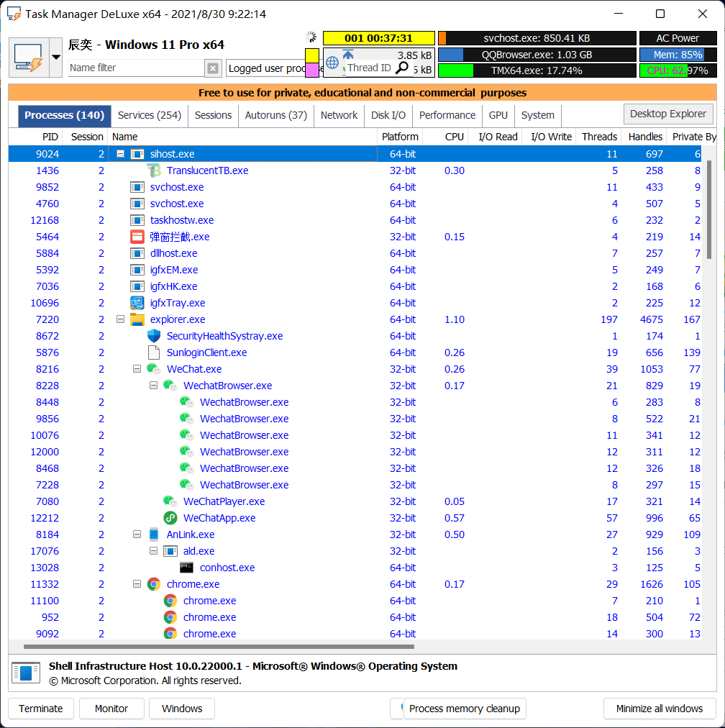Click the sihost.exe process icon
This screenshot has width=725, height=728.
point(137,153)
